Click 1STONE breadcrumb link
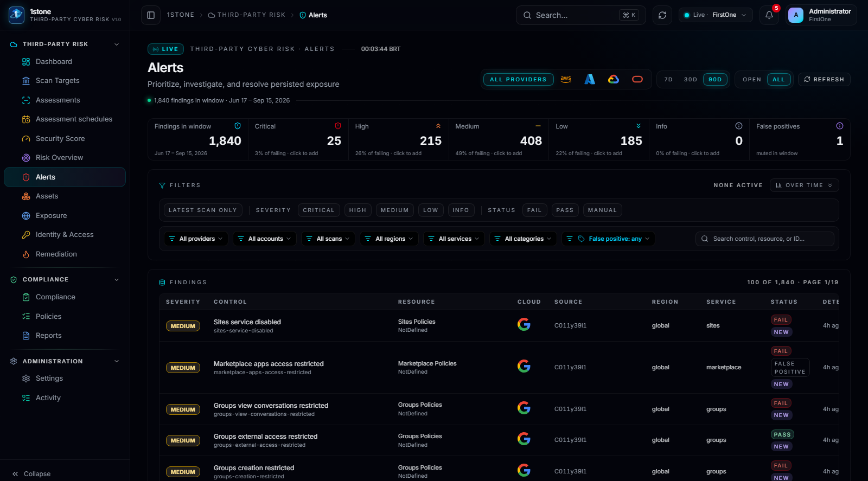The height and width of the screenshot is (481, 868). 181,15
